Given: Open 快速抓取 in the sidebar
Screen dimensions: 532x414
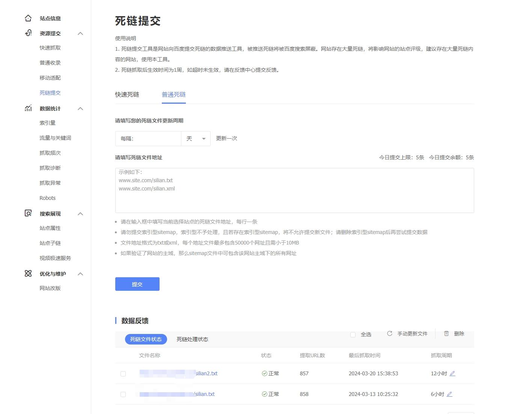Looking at the screenshot, I should click(50, 48).
